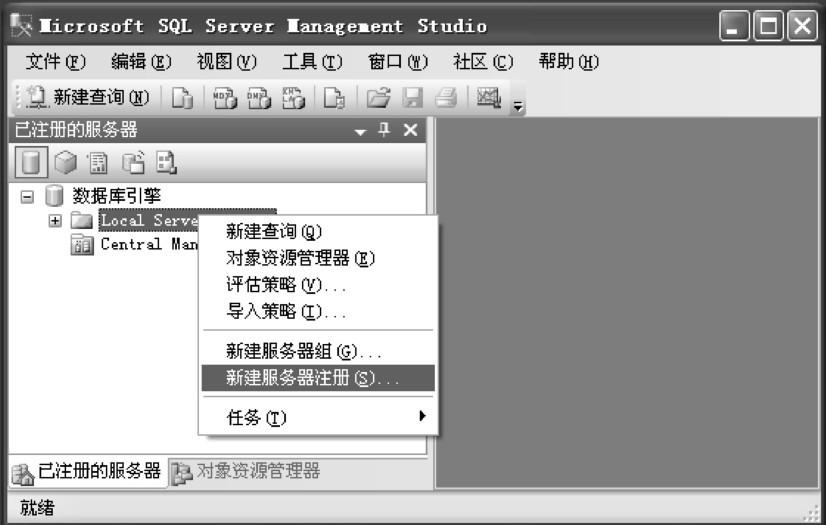826x525 pixels.
Task: Open the 编辑(E) menu
Action: (141, 62)
